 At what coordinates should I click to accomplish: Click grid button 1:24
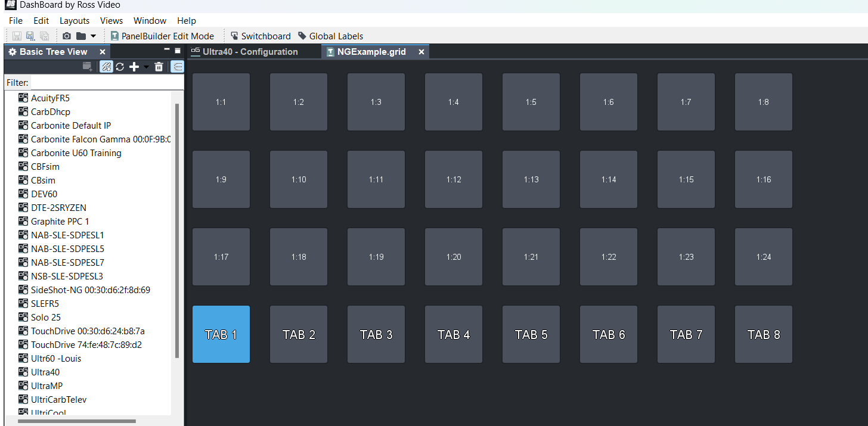point(764,257)
